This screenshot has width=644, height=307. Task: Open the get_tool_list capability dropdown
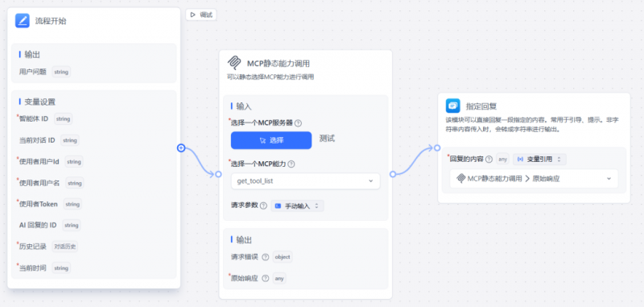(306, 180)
